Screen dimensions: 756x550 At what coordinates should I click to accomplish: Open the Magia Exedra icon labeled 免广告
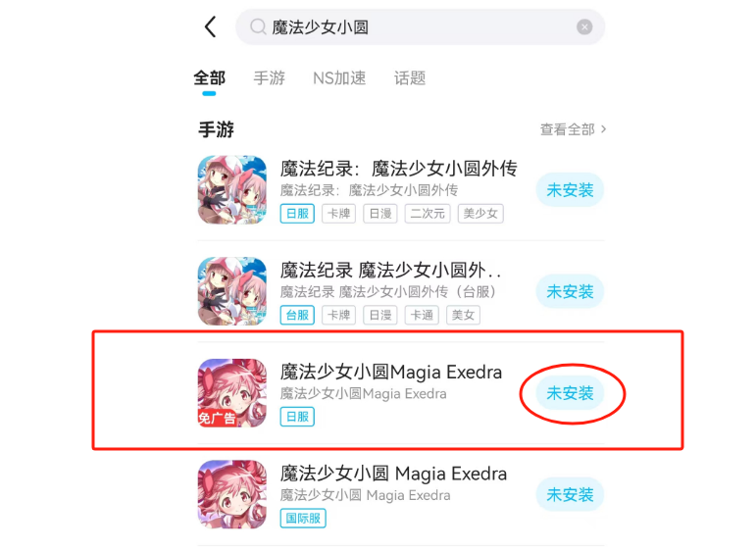(x=232, y=393)
